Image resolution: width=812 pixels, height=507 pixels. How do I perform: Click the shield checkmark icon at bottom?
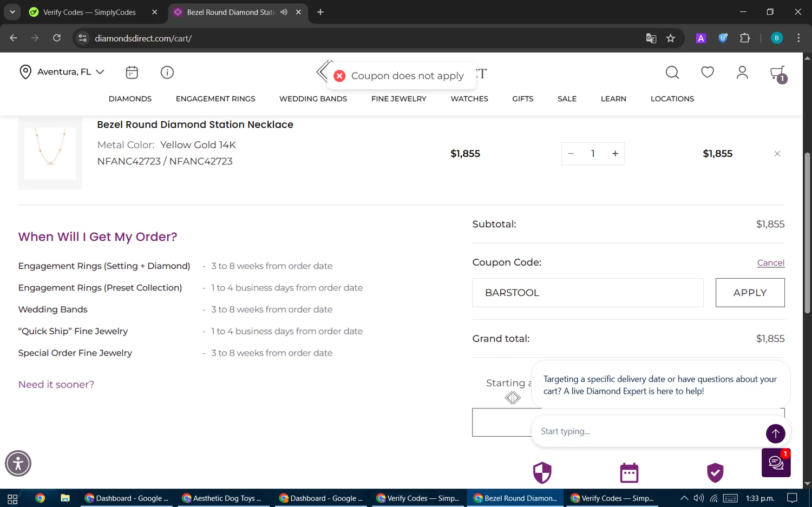point(715,472)
